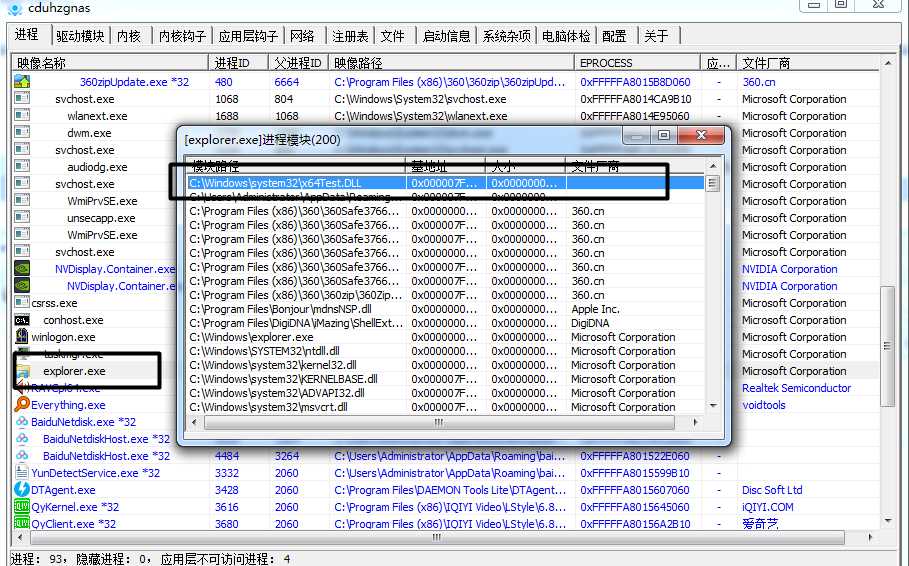Click the audiodg.exe process icon
This screenshot has width=909, height=566.
tap(22, 166)
